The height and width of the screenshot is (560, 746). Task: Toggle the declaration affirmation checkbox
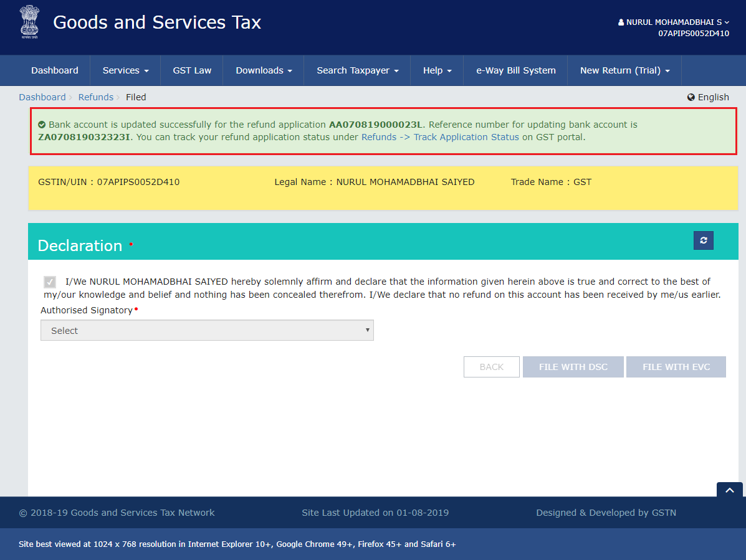50,282
